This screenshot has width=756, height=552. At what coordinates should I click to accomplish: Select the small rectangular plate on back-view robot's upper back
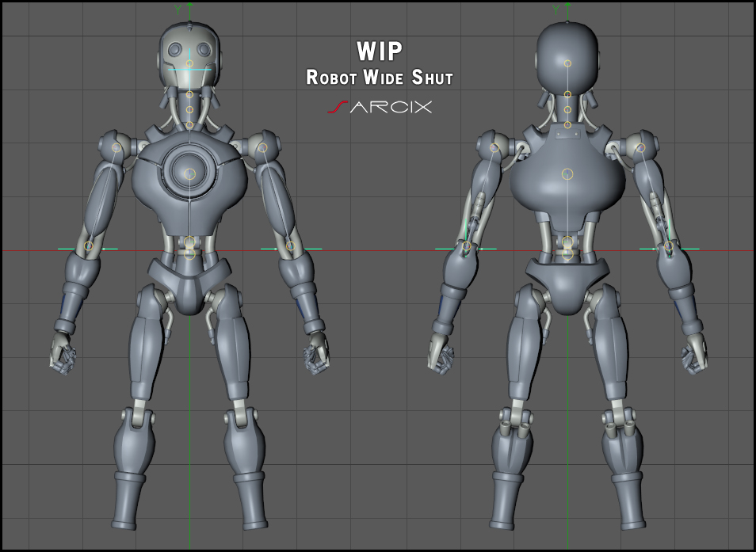coord(567,133)
